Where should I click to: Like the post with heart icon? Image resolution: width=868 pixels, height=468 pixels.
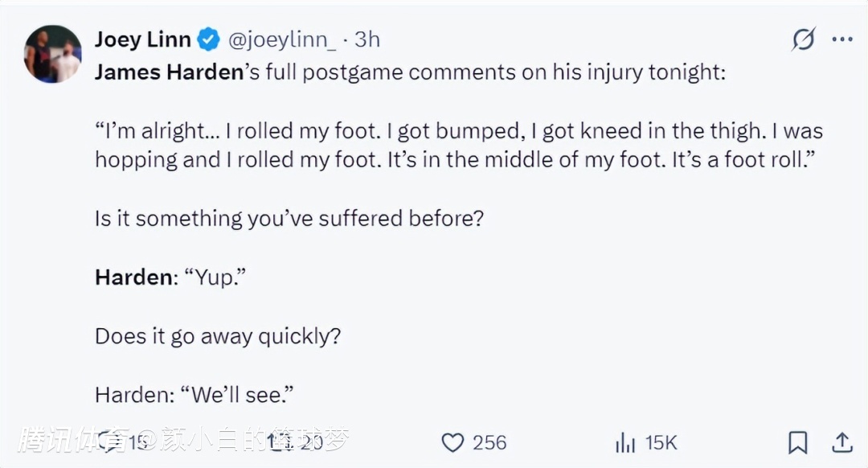point(453,442)
